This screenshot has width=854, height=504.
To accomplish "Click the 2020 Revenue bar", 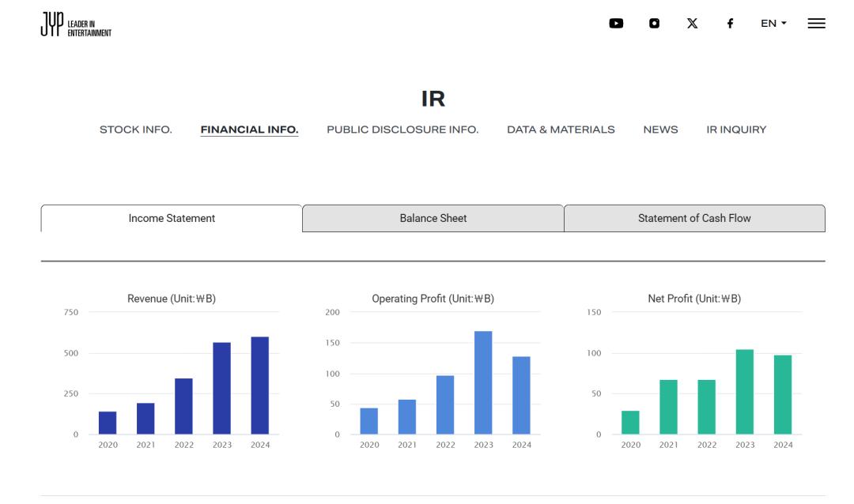I will [x=108, y=423].
